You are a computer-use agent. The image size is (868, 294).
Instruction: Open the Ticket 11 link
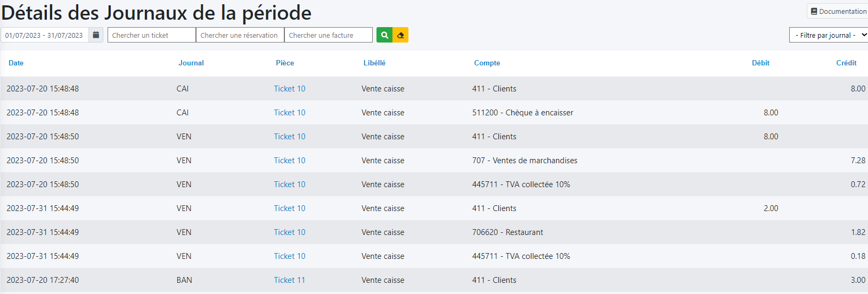pyautogui.click(x=290, y=280)
